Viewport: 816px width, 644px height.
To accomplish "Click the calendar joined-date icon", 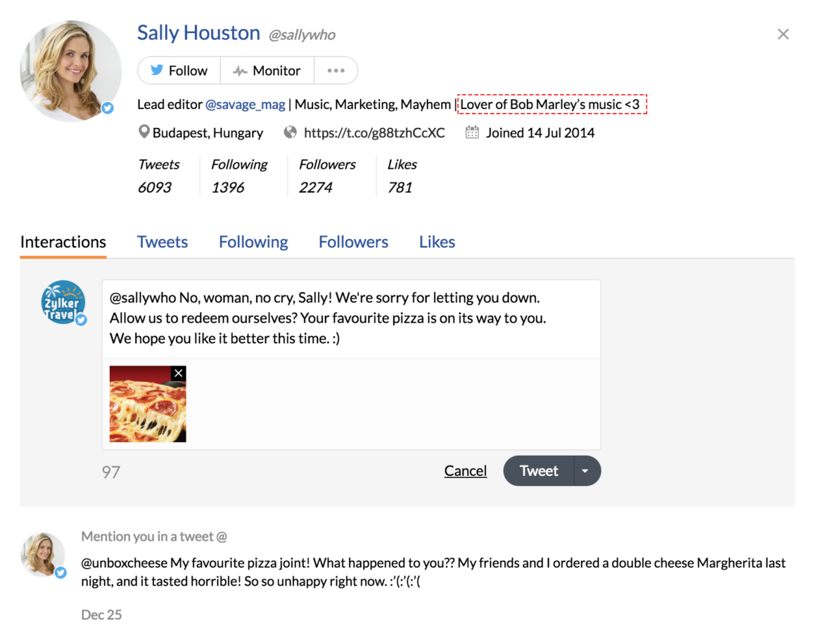I will coord(472,132).
